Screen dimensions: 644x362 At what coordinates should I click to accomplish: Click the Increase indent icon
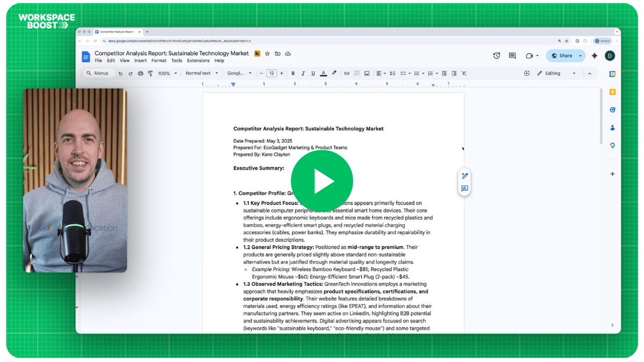(x=454, y=73)
